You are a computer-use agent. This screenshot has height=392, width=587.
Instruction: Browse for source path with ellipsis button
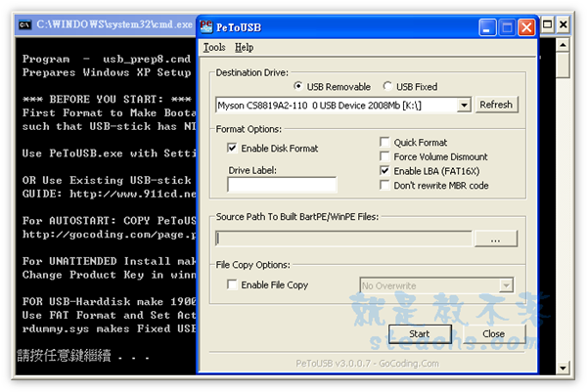[496, 239]
